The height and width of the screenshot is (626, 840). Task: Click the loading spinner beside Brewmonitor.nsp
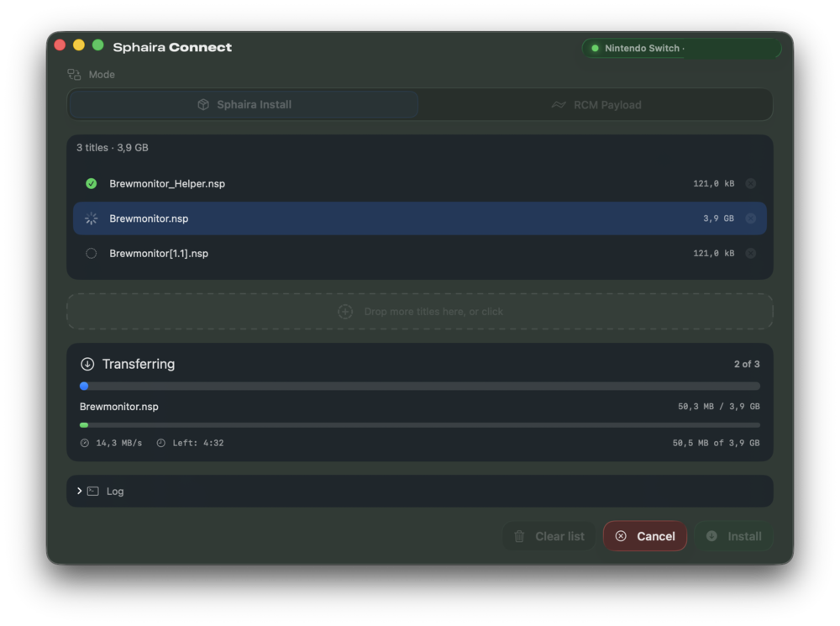(x=91, y=218)
